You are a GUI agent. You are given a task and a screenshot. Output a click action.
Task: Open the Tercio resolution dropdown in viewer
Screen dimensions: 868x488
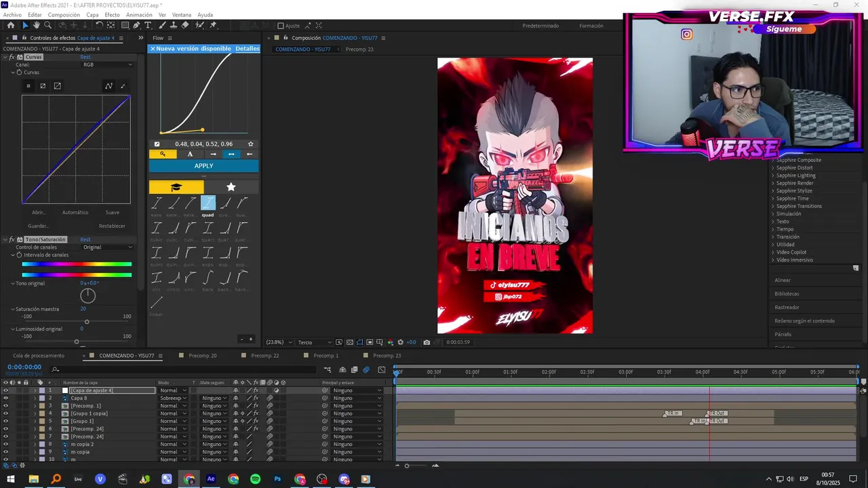pyautogui.click(x=315, y=342)
